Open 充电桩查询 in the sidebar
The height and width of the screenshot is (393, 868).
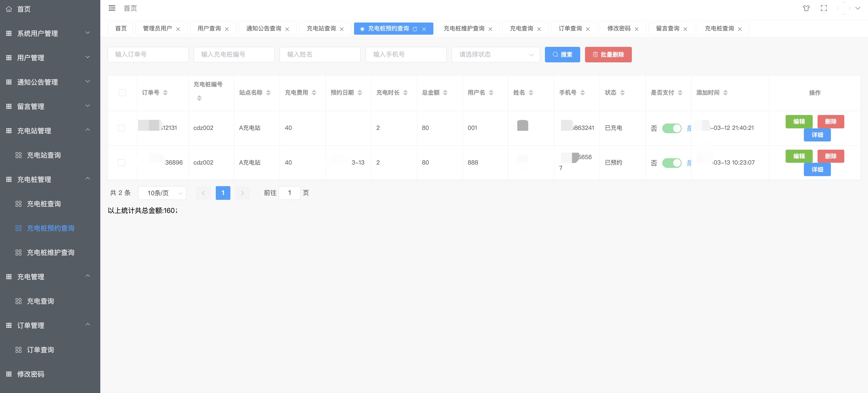click(50, 203)
